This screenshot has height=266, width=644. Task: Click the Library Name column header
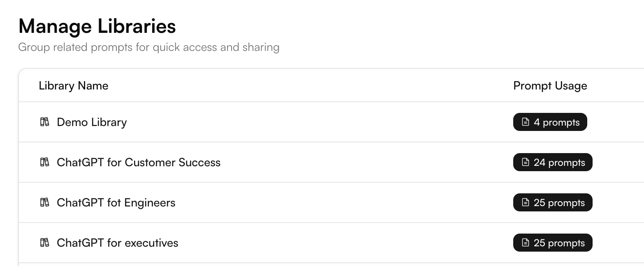tap(74, 86)
